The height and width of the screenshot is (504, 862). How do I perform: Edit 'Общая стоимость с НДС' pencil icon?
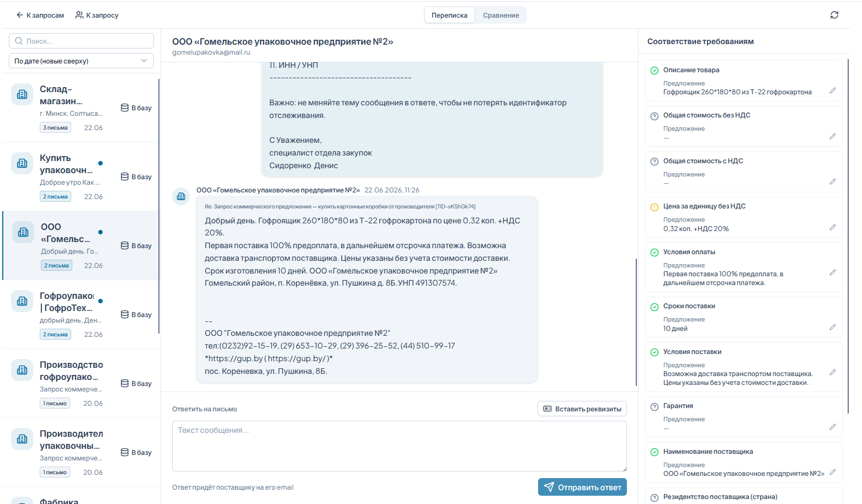pyautogui.click(x=833, y=181)
